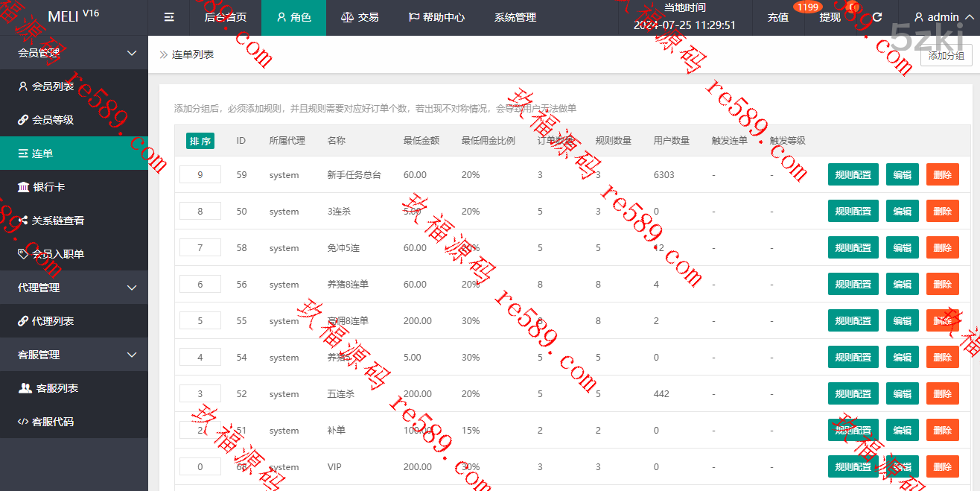Viewport: 980px width, 491px height.
Task: Click 规则配置 for 新手任务总台 row
Action: pos(853,174)
